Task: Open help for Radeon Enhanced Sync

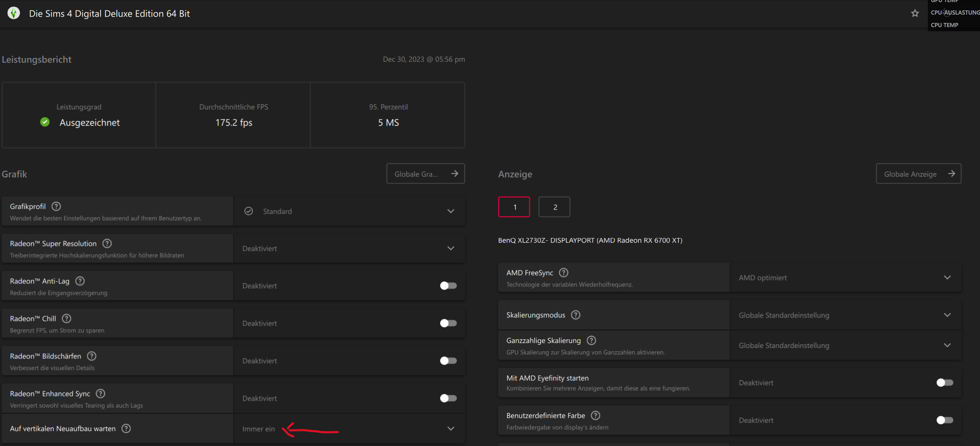Action: pyautogui.click(x=100, y=393)
